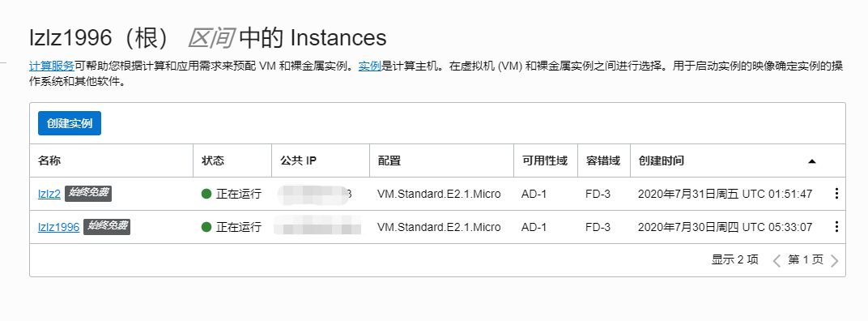Sort by the 名称 column header
The height and width of the screenshot is (321, 868).
[x=49, y=160]
